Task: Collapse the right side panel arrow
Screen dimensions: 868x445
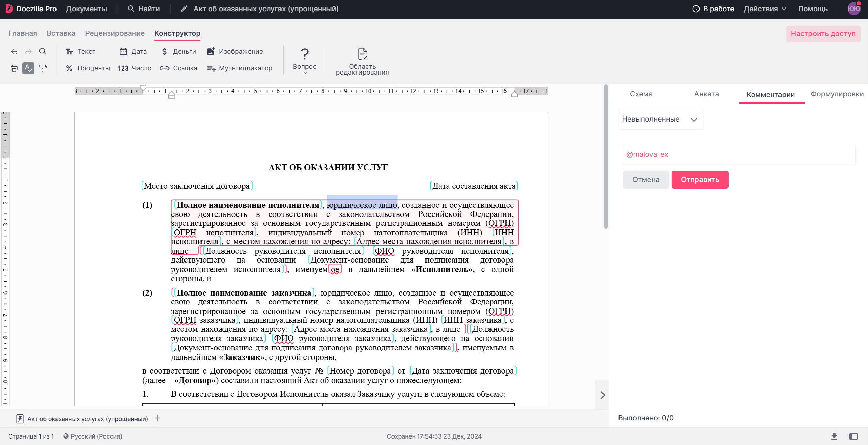Action: (602, 395)
